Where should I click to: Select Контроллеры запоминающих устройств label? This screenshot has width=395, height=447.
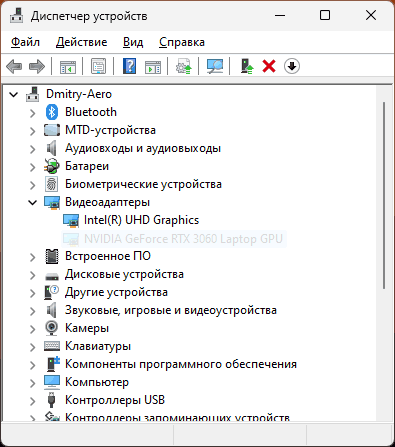(177, 417)
